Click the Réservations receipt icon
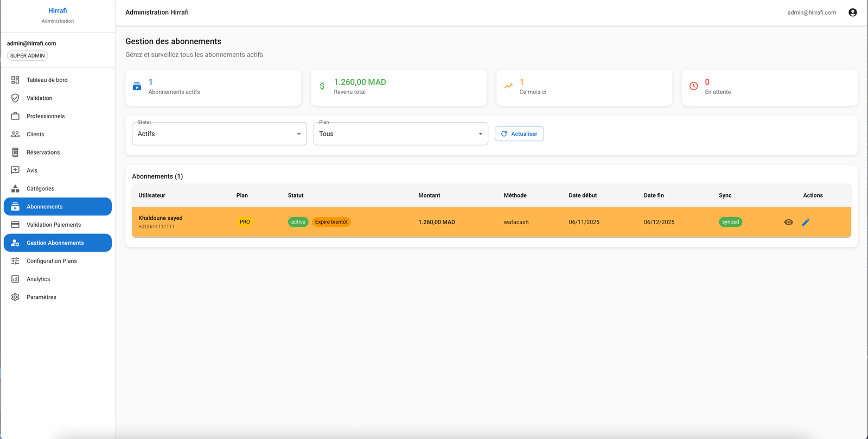868x439 pixels. coord(15,152)
